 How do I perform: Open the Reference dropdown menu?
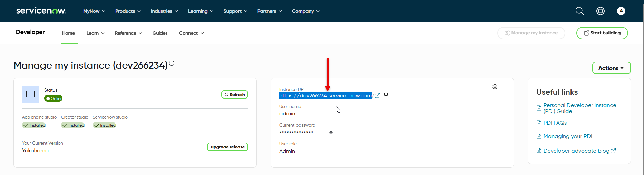128,33
